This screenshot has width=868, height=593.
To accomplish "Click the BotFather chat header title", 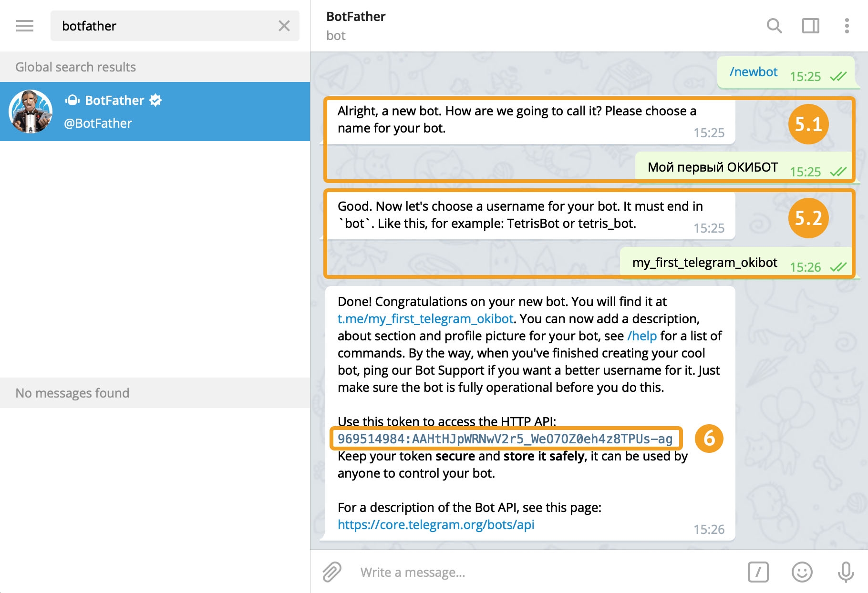I will click(x=356, y=17).
